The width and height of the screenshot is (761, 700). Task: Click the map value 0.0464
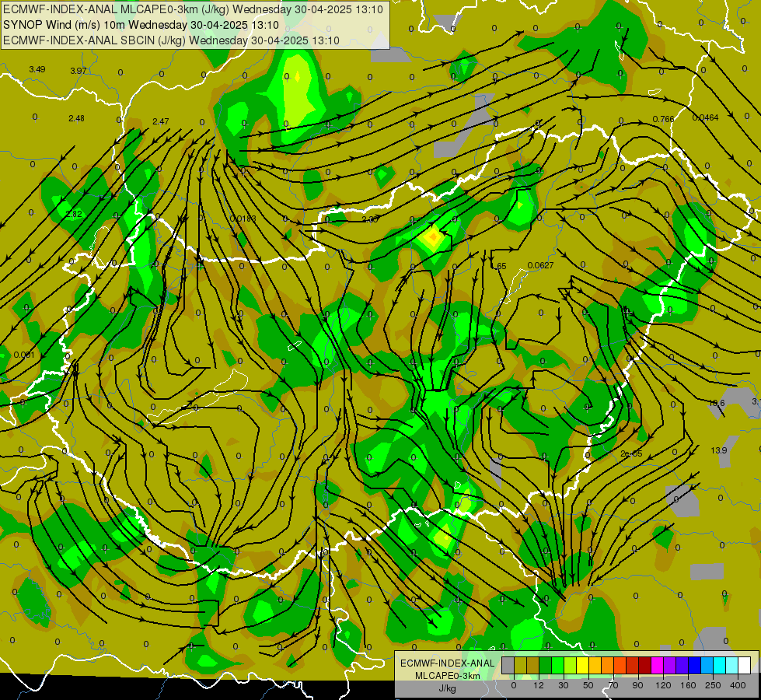click(705, 117)
